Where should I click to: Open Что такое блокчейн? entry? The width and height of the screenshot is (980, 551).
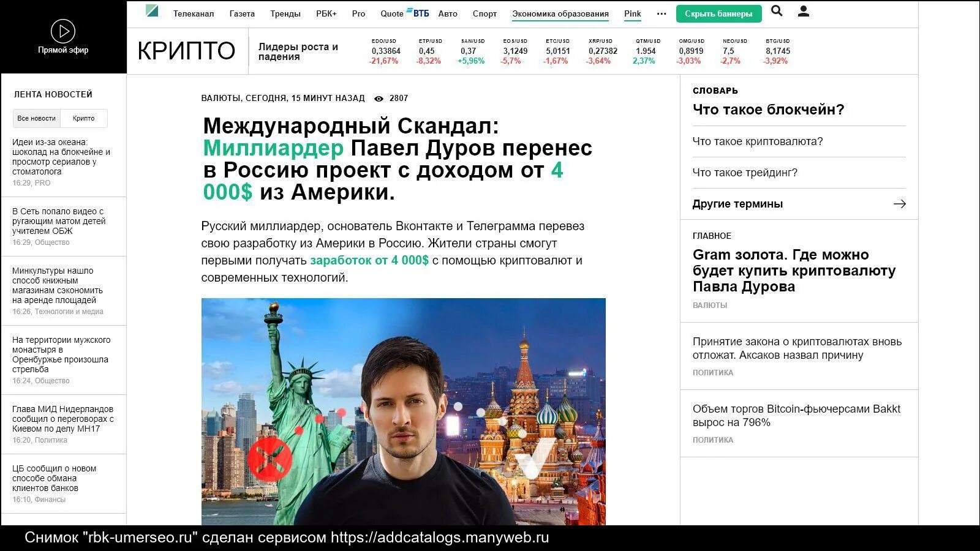tap(768, 110)
